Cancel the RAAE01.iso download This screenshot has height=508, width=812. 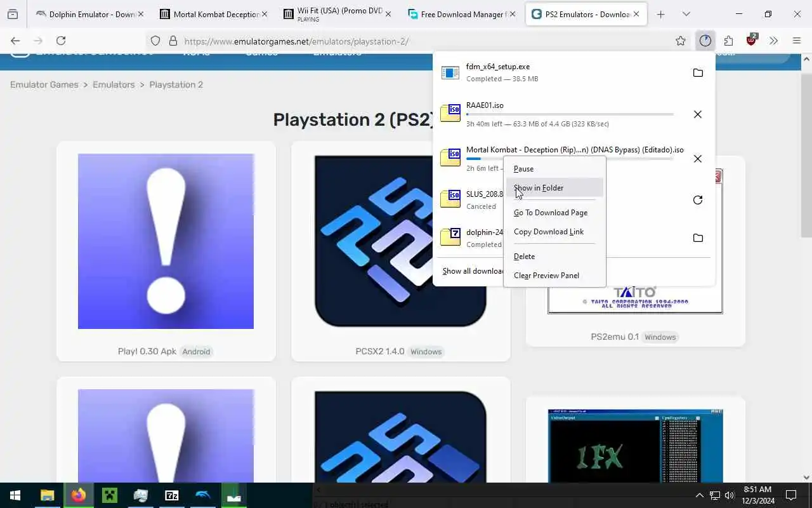[698, 114]
